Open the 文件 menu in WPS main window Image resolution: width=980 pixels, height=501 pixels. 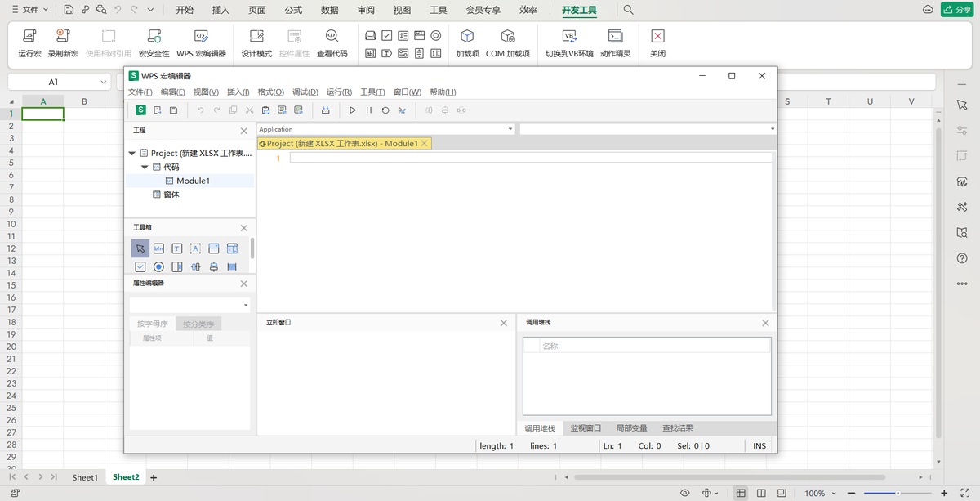click(29, 10)
